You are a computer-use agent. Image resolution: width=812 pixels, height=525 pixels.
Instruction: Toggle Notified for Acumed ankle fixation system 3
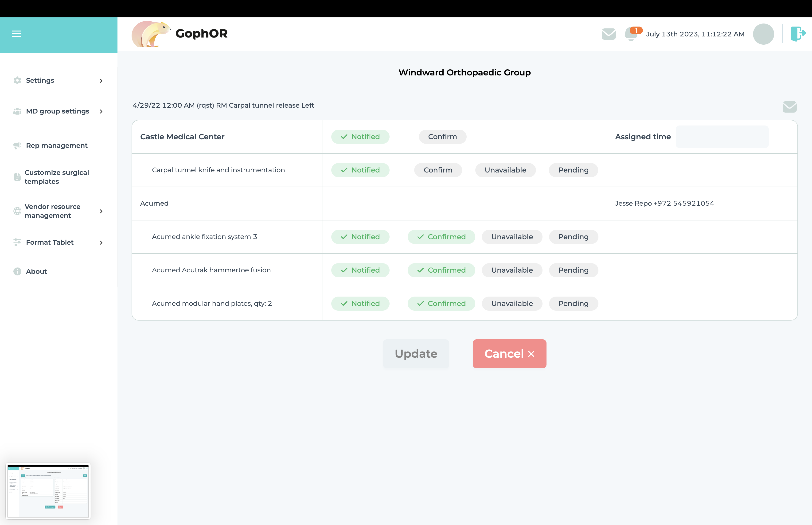pos(360,237)
